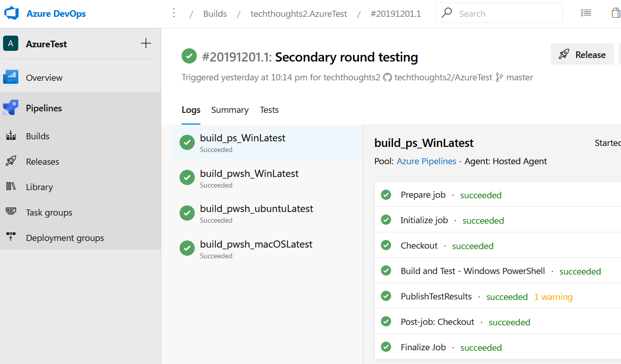621x364 pixels.
Task: Open the Checkout step log
Action: click(x=498, y=246)
